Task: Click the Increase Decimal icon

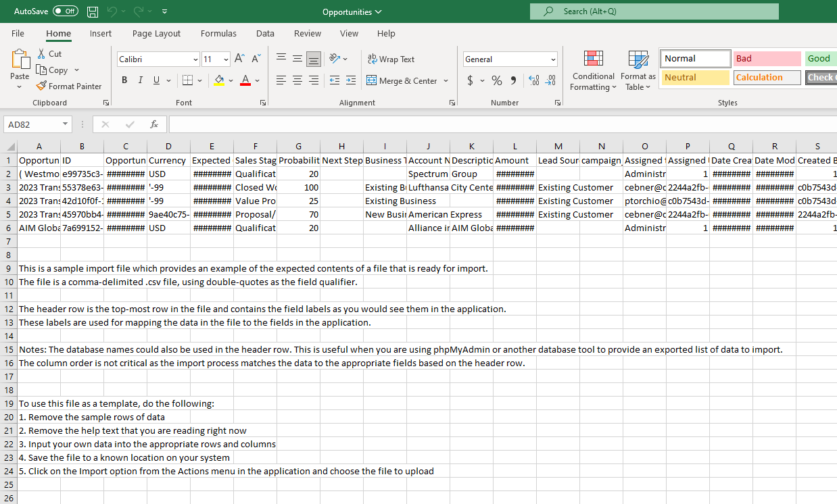Action: tap(534, 80)
